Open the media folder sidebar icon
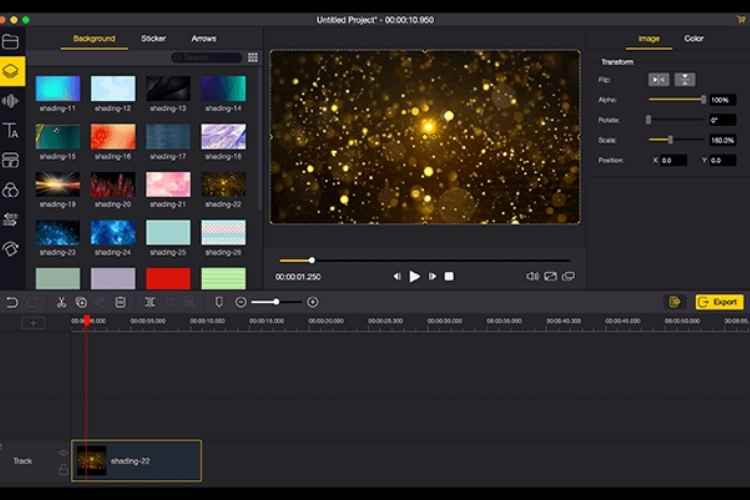Viewport: 750px width, 500px height. point(11,42)
